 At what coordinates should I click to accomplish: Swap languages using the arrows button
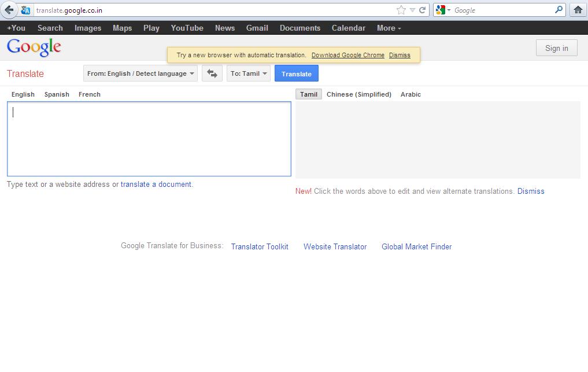pyautogui.click(x=212, y=73)
